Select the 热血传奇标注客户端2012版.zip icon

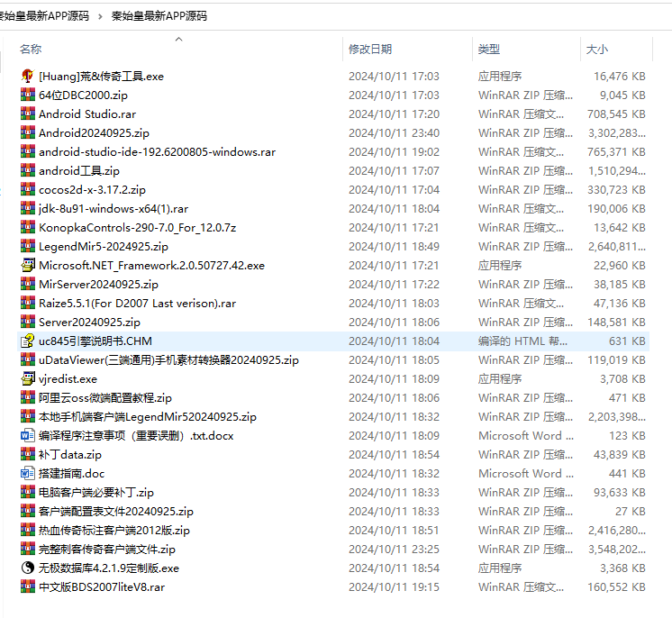(28, 530)
